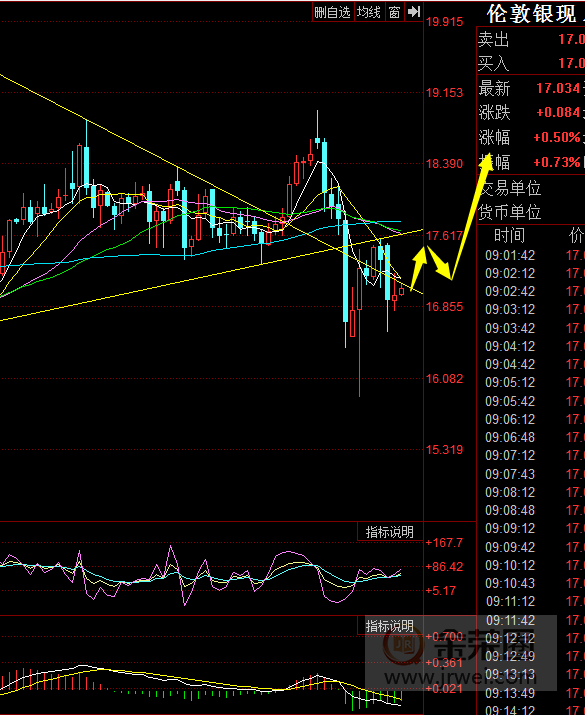The width and height of the screenshot is (585, 715).
Task: Toggle the 均线 moving average button
Action: (x=368, y=12)
